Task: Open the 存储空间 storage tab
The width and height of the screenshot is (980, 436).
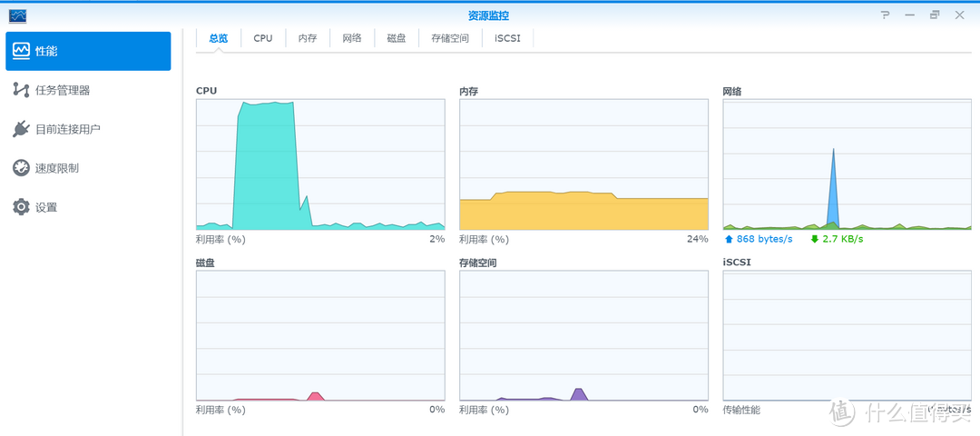Action: click(x=450, y=38)
